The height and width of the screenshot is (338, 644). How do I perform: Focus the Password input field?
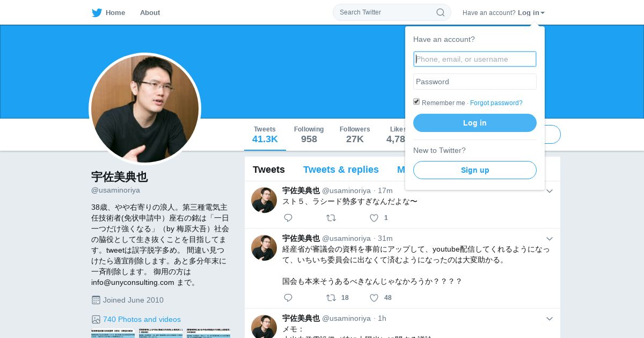click(475, 82)
